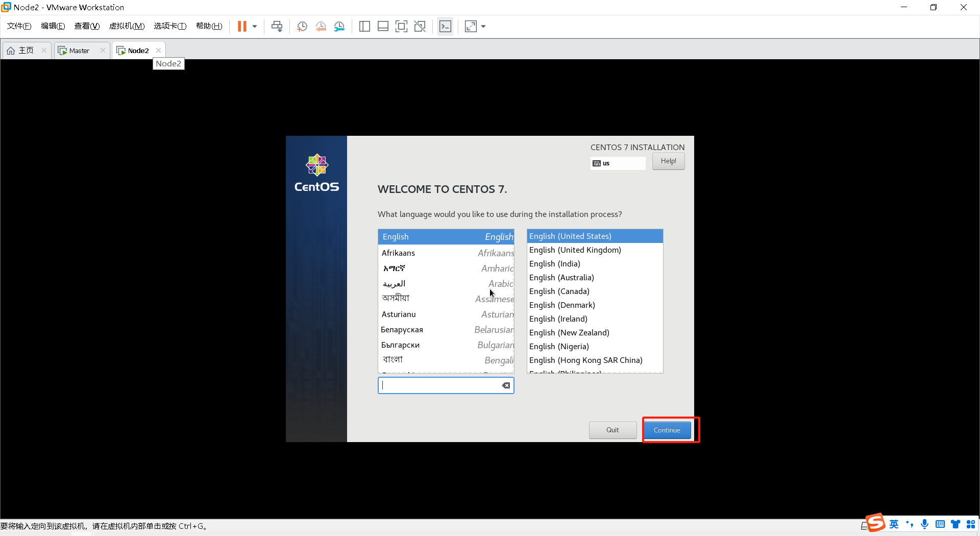Viewport: 980px width, 536px height.
Task: Open the snapshot manager wrench-clock icon
Action: (339, 27)
